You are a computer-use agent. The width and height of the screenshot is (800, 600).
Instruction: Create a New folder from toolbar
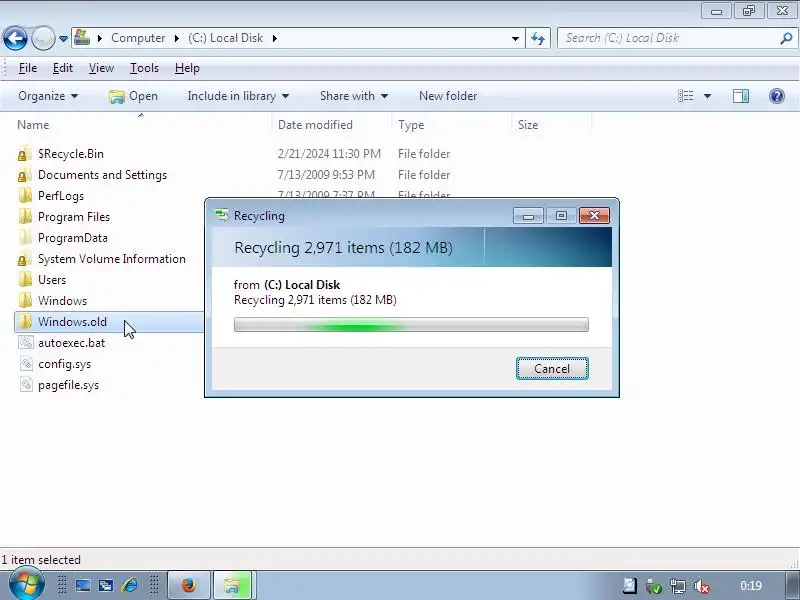(448, 96)
